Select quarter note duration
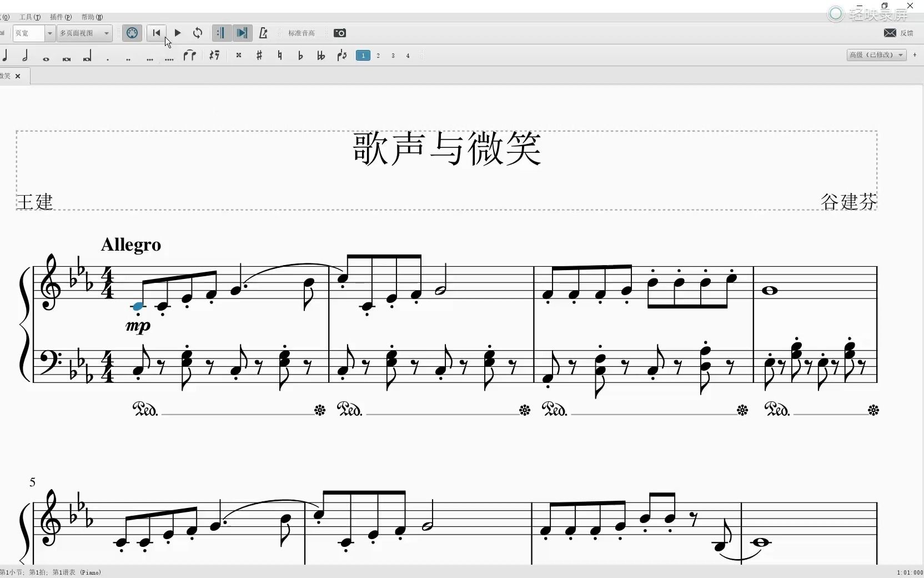This screenshot has height=578, width=924. point(5,55)
